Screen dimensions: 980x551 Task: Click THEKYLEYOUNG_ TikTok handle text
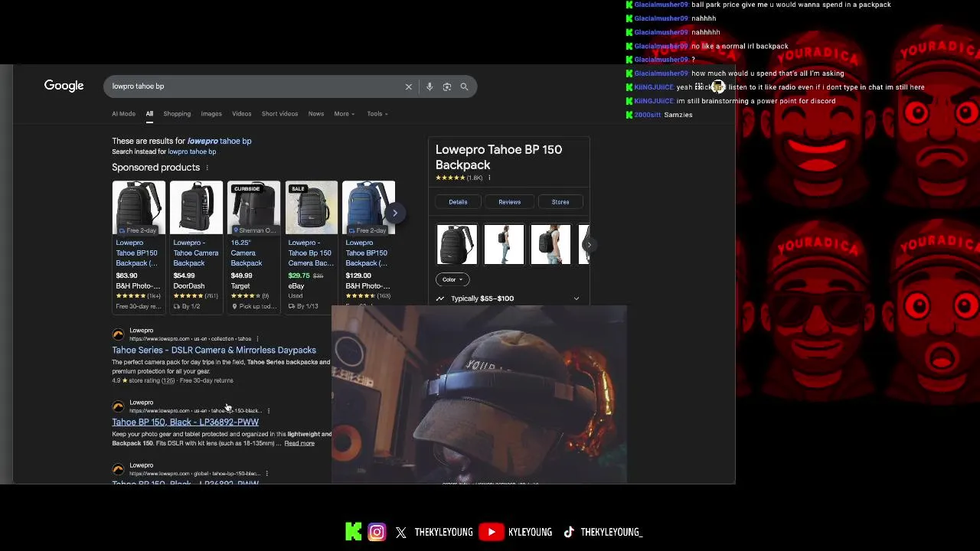pyautogui.click(x=611, y=532)
